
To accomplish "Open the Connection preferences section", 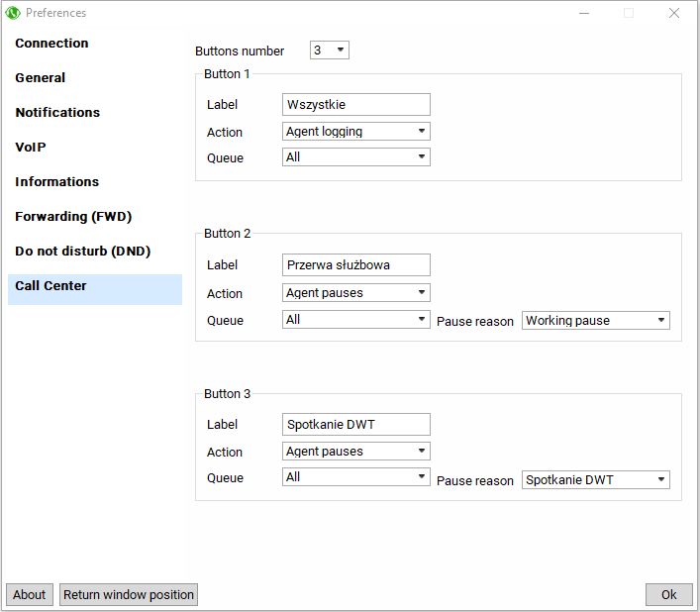I will tap(51, 44).
